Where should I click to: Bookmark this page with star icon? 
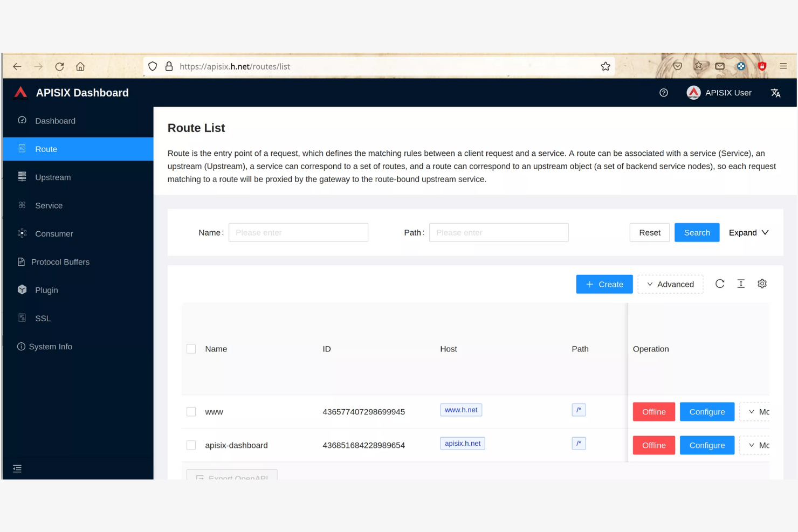[606, 66]
